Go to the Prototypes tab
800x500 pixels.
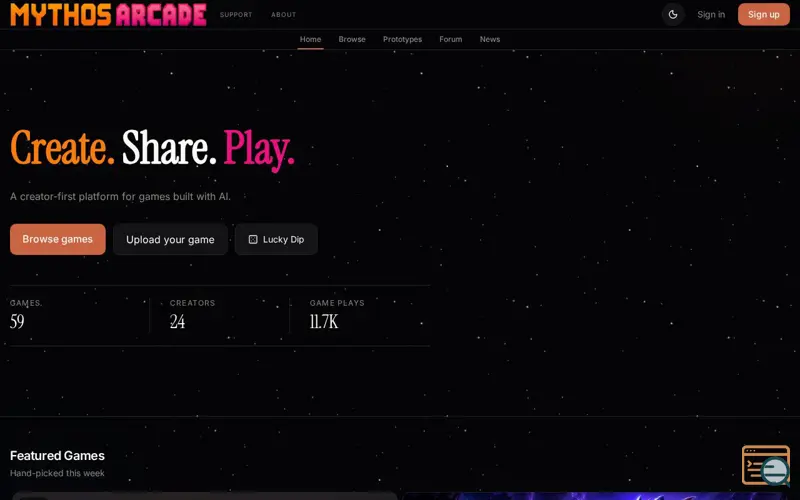coord(402,39)
